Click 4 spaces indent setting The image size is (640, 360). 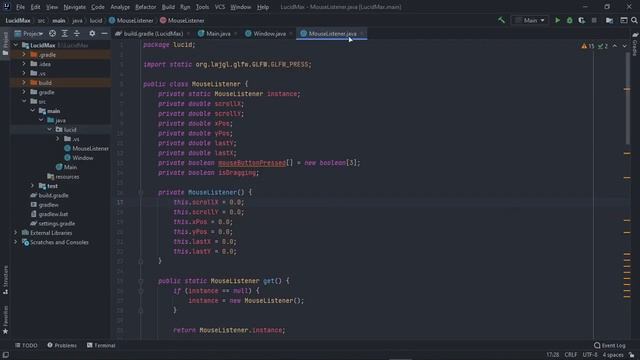coord(613,355)
